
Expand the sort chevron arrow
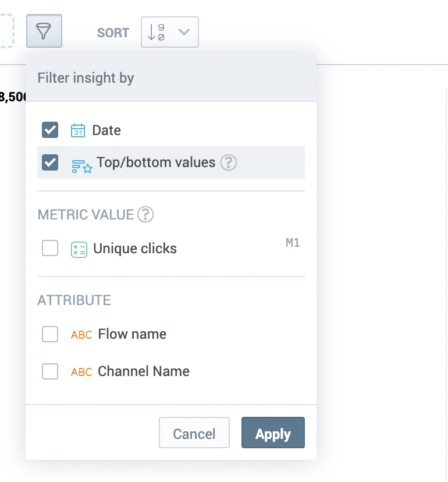(x=184, y=32)
